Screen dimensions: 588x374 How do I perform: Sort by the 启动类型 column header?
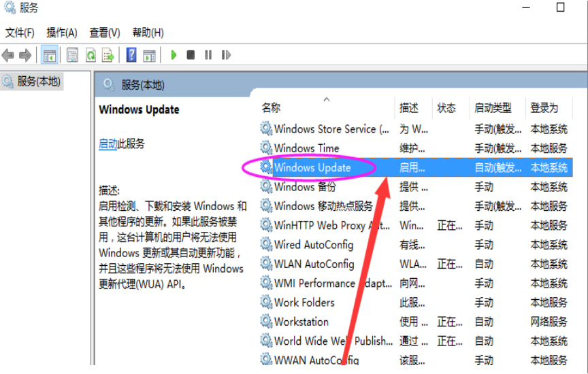click(x=493, y=108)
